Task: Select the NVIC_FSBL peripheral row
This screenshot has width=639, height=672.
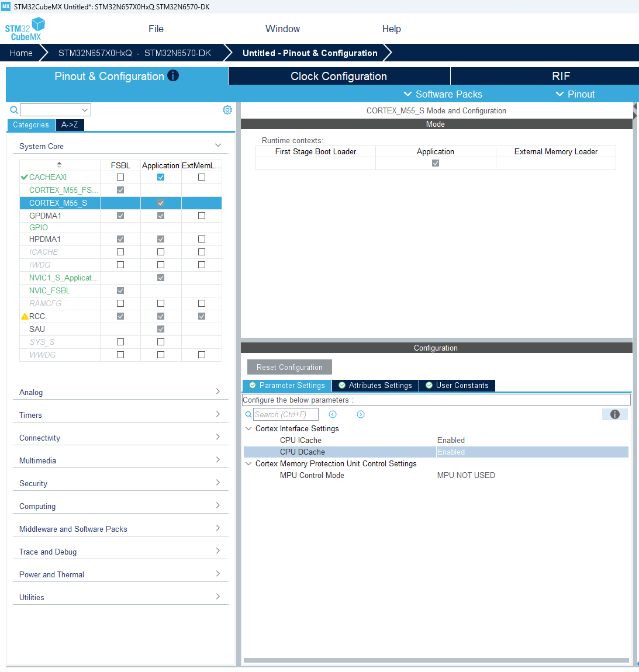Action: pos(120,290)
